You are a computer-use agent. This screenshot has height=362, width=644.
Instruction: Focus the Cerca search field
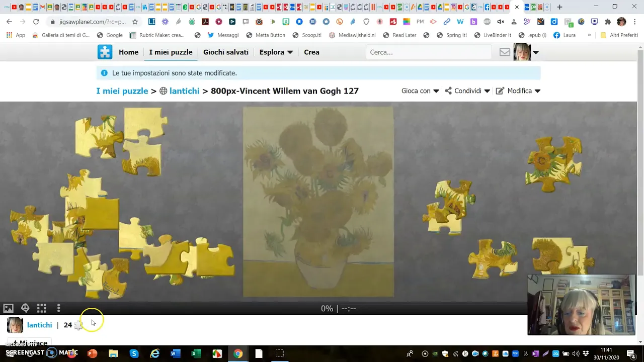(x=429, y=52)
